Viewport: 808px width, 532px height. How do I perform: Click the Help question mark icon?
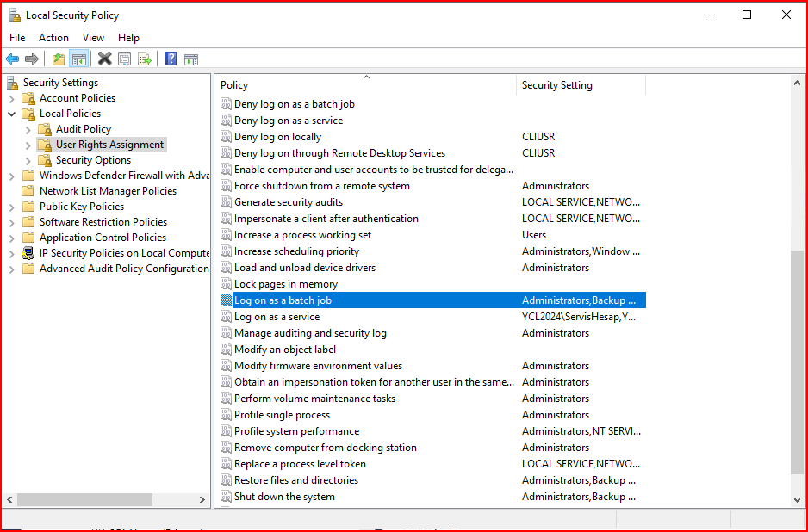pos(171,59)
